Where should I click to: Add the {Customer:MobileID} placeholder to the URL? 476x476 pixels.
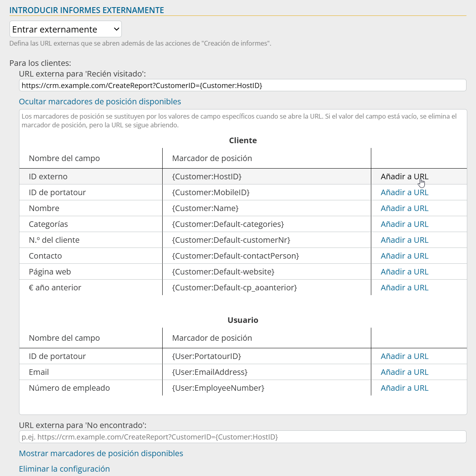coord(404,192)
